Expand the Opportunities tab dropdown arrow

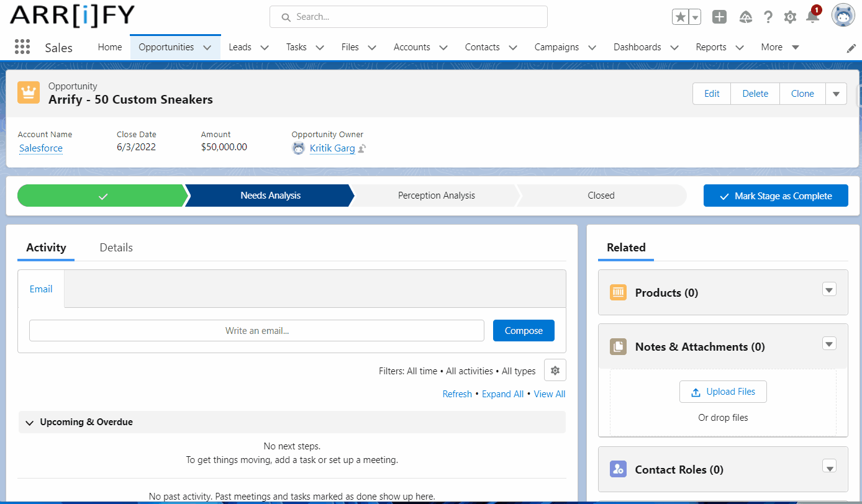(x=206, y=47)
